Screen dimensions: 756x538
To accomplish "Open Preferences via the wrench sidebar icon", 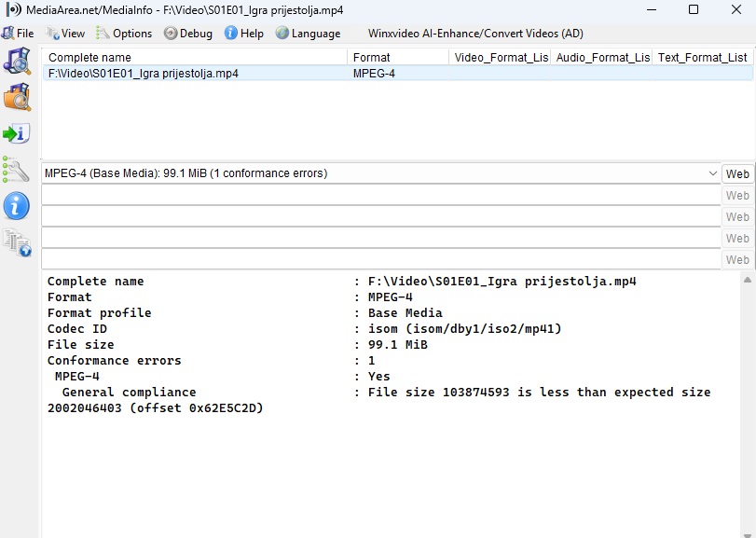I will [17, 169].
